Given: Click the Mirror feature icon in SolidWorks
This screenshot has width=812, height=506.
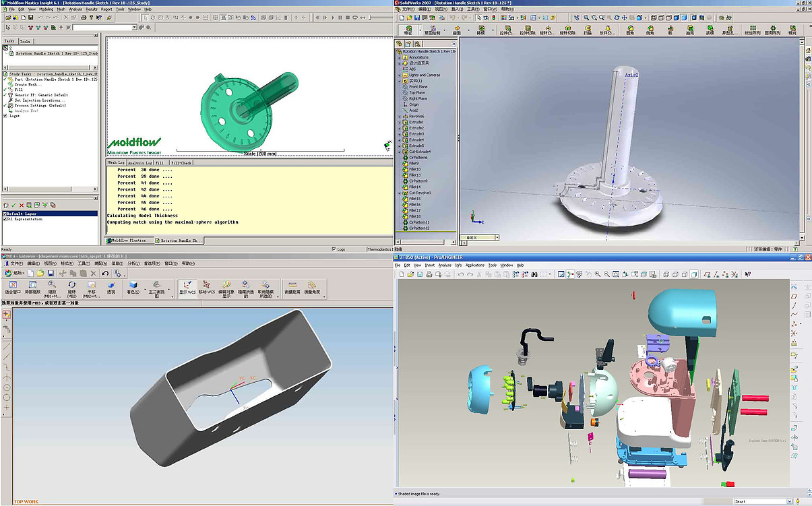Looking at the screenshot, I should click(793, 30).
